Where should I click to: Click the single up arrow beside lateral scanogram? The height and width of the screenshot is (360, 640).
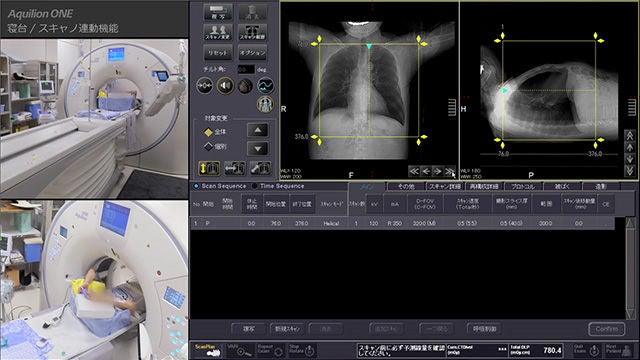[x=629, y=147]
